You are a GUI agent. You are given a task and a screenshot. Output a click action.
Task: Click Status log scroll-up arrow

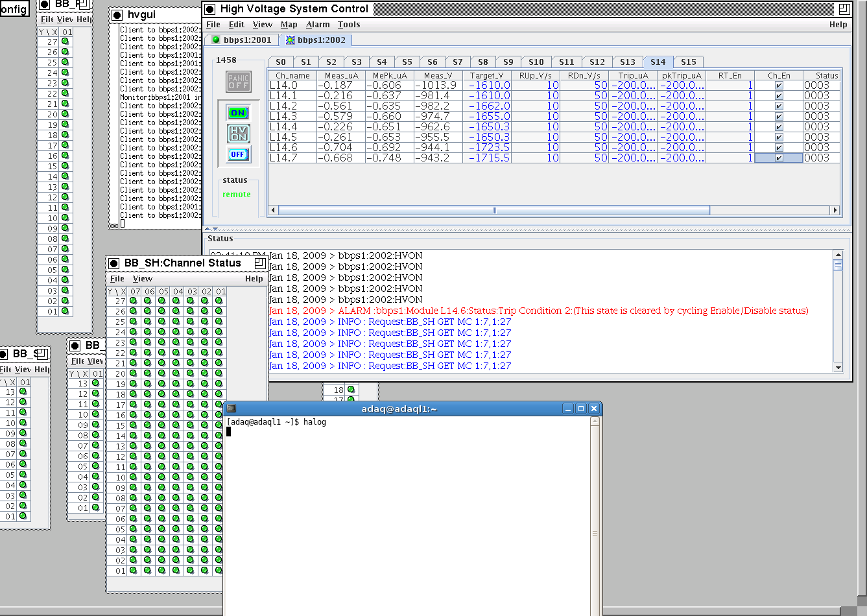coord(838,255)
